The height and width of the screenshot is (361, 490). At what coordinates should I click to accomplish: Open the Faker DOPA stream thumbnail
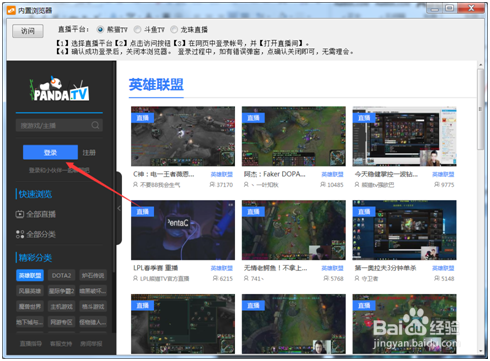pyautogui.click(x=294, y=136)
